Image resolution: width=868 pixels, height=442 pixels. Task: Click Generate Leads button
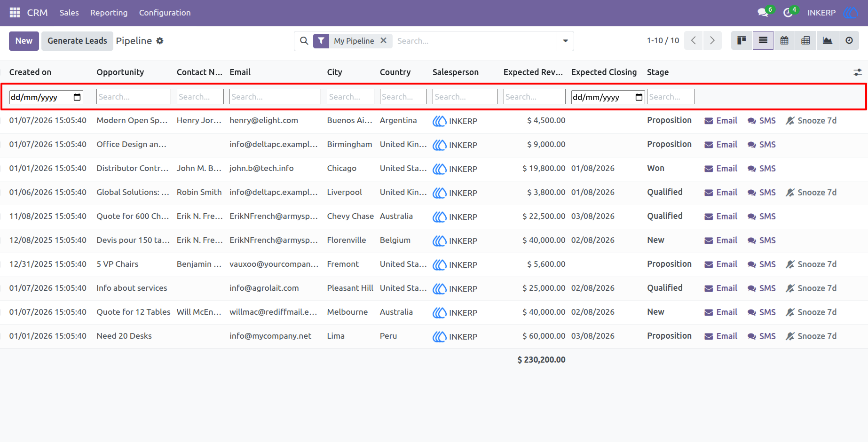(77, 41)
